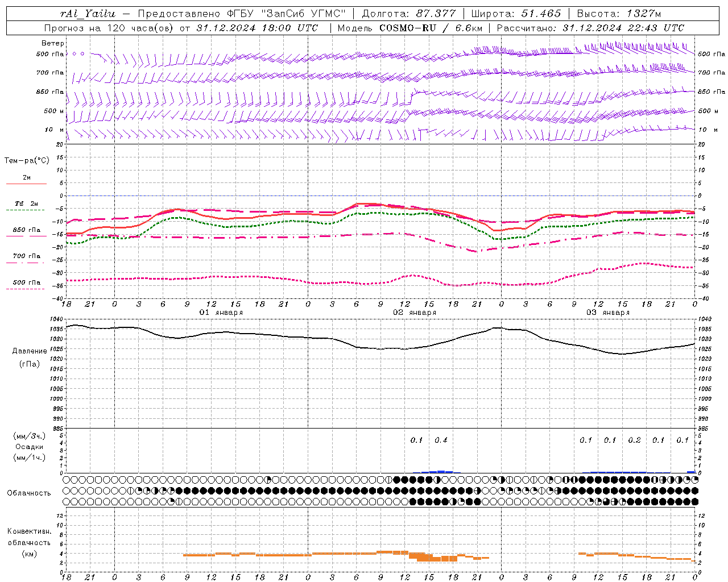Click the (мм/1ч.) precipitation unit label
The width and height of the screenshot is (728, 582).
[x=30, y=458]
